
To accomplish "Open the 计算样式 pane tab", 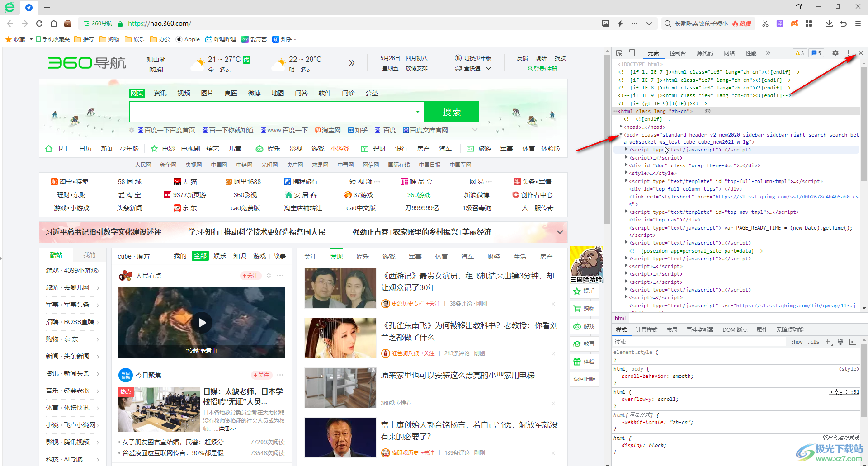I will point(646,329).
